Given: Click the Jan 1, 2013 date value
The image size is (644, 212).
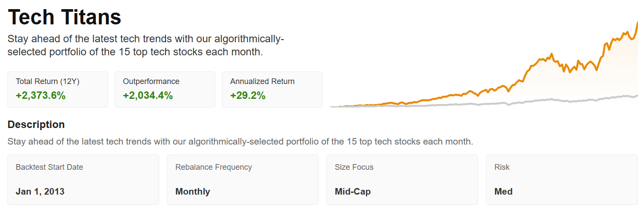Looking at the screenshot, I should tap(40, 192).
